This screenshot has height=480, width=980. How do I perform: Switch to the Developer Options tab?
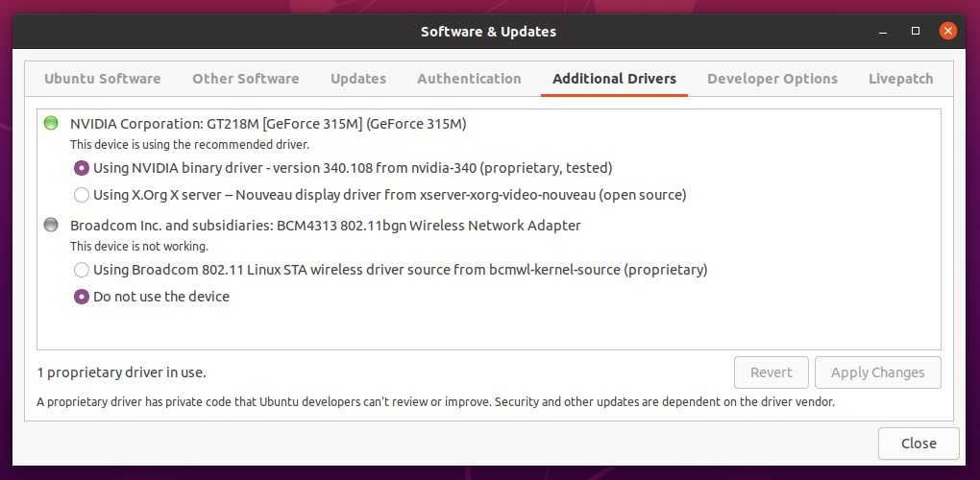[x=772, y=79]
